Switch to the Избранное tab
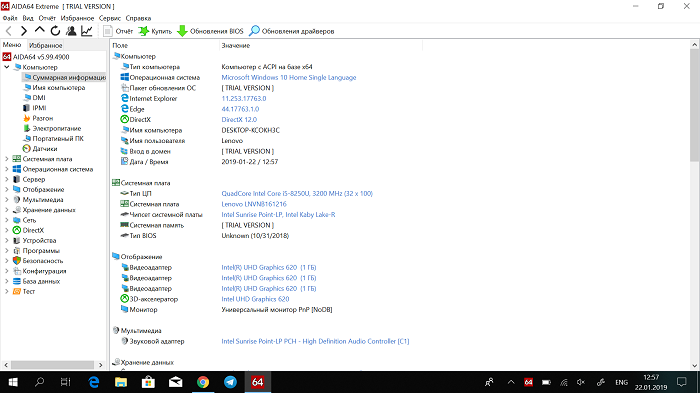The image size is (700, 393). point(46,46)
